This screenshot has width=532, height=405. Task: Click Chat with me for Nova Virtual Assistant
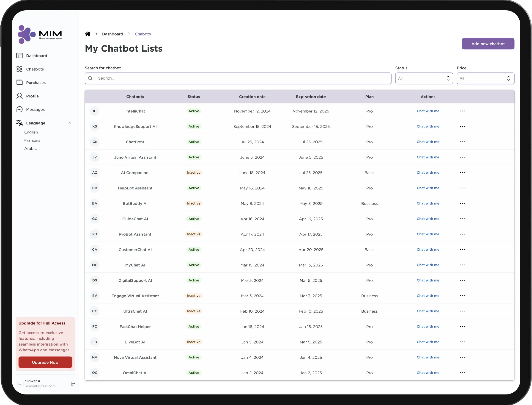(428, 357)
